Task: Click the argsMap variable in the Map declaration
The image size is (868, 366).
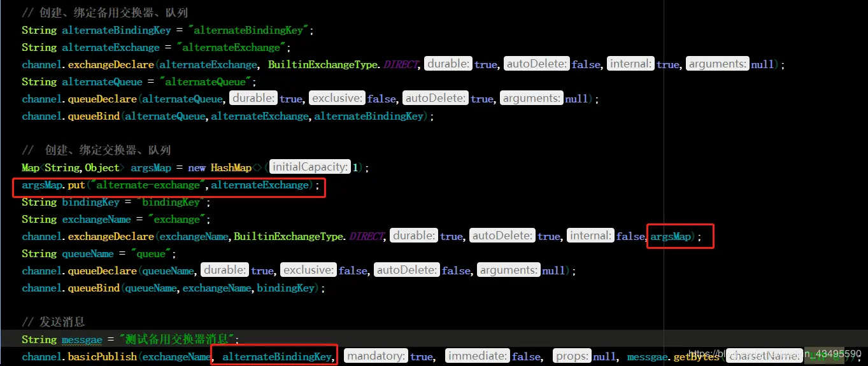Action: 151,167
